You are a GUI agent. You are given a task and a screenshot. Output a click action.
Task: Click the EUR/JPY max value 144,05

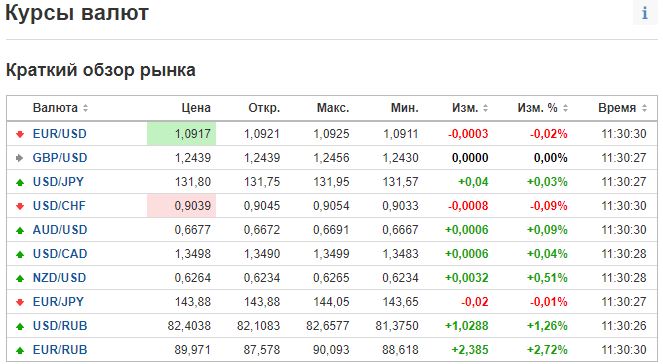tap(331, 302)
